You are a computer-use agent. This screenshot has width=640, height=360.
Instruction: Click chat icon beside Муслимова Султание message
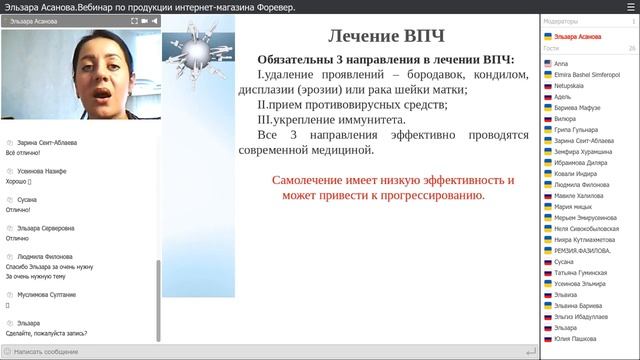10,295
